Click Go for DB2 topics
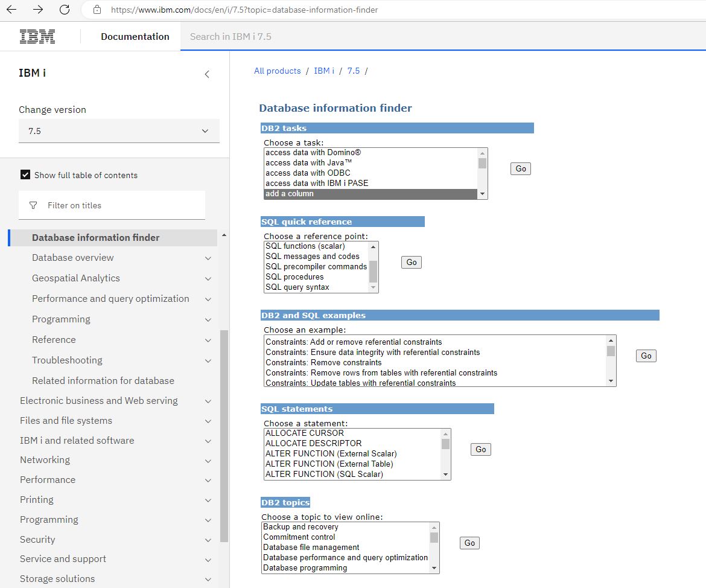This screenshot has height=588, width=706. (469, 543)
